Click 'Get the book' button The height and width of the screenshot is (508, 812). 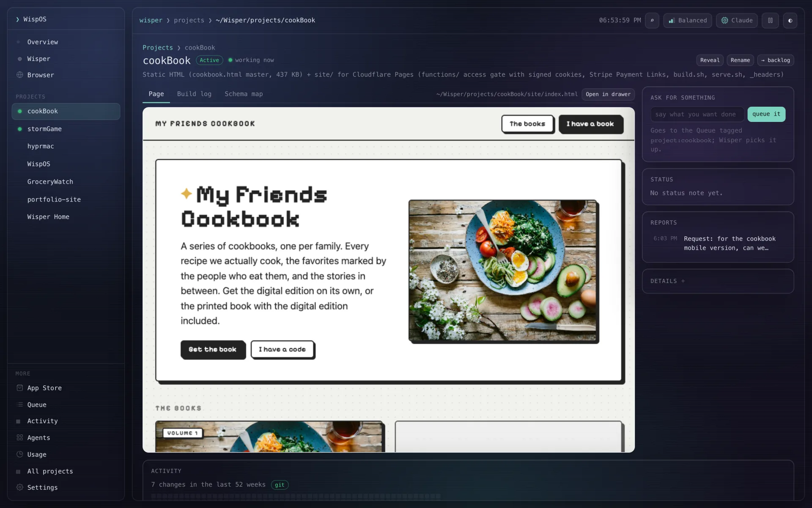click(213, 349)
